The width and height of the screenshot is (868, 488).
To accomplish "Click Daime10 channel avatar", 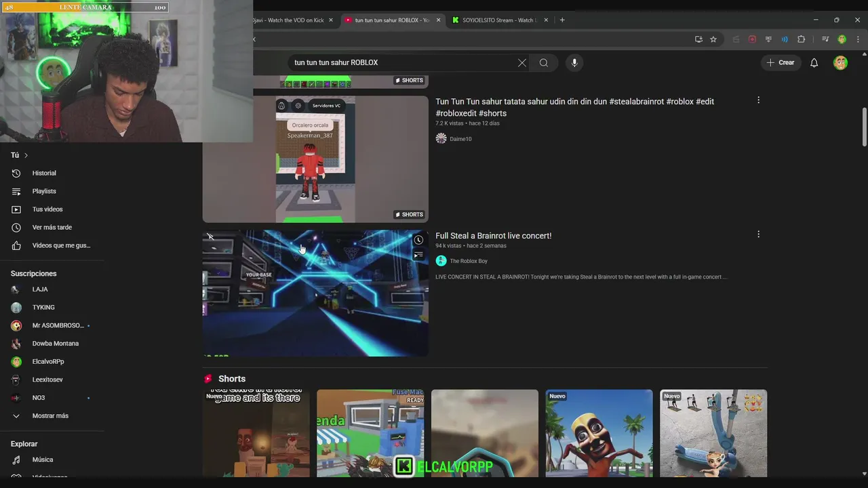I will pos(441,139).
